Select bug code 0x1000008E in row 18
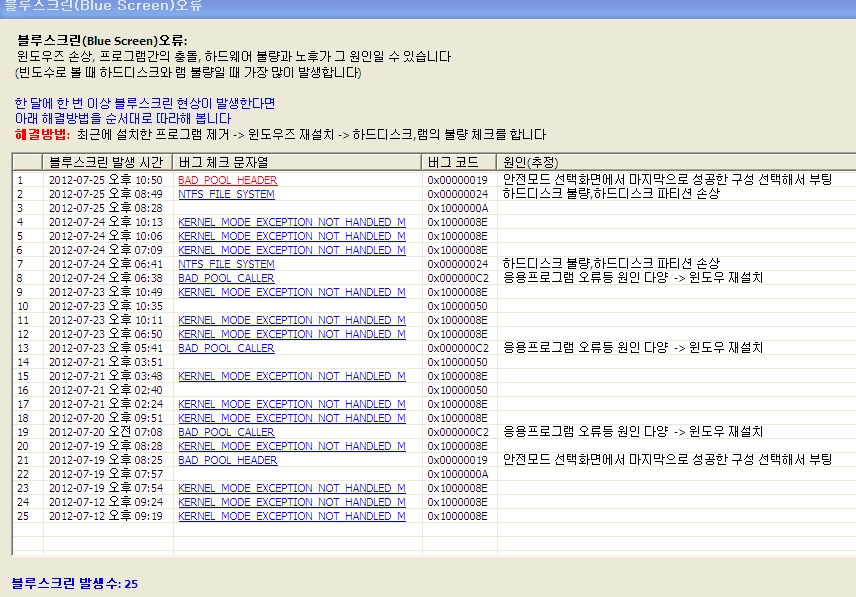Viewport: 856px width, 597px height. [x=457, y=418]
